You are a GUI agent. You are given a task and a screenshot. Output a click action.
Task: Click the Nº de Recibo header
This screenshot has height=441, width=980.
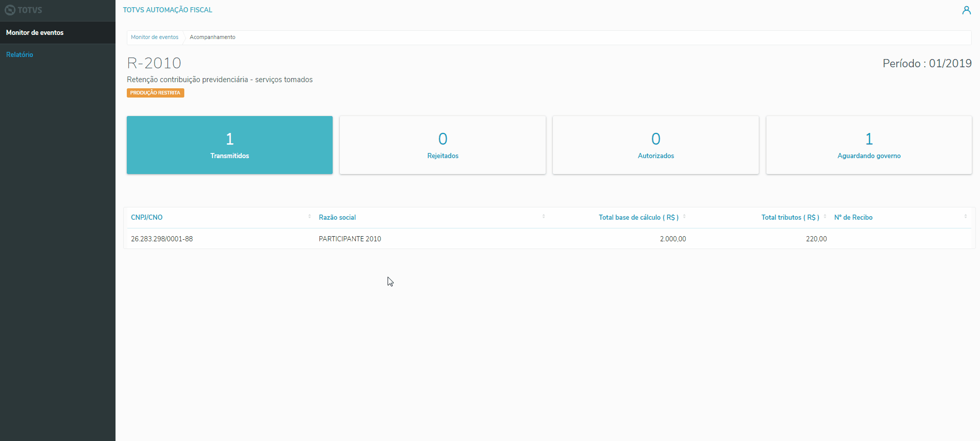853,217
